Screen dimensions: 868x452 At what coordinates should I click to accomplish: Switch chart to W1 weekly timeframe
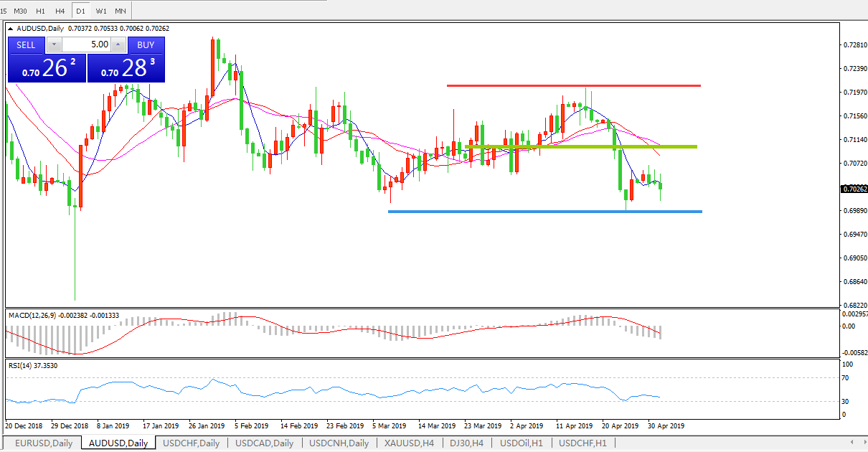pos(101,11)
